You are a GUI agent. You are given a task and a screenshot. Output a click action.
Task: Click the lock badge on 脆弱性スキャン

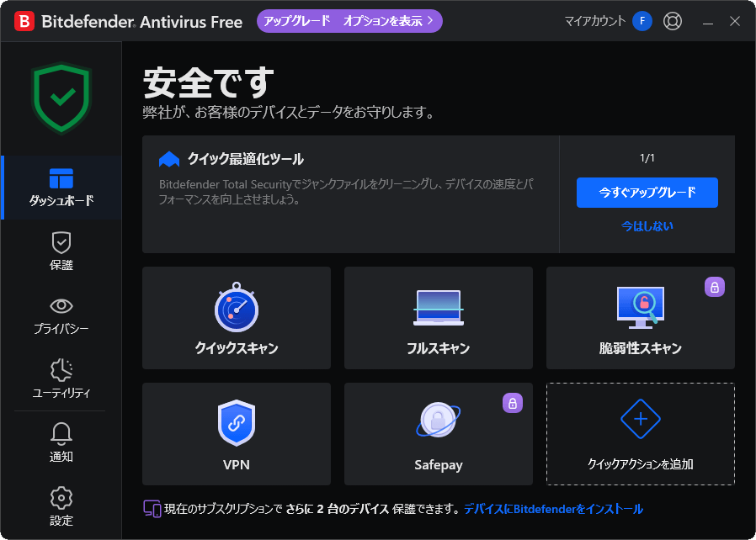tap(714, 287)
